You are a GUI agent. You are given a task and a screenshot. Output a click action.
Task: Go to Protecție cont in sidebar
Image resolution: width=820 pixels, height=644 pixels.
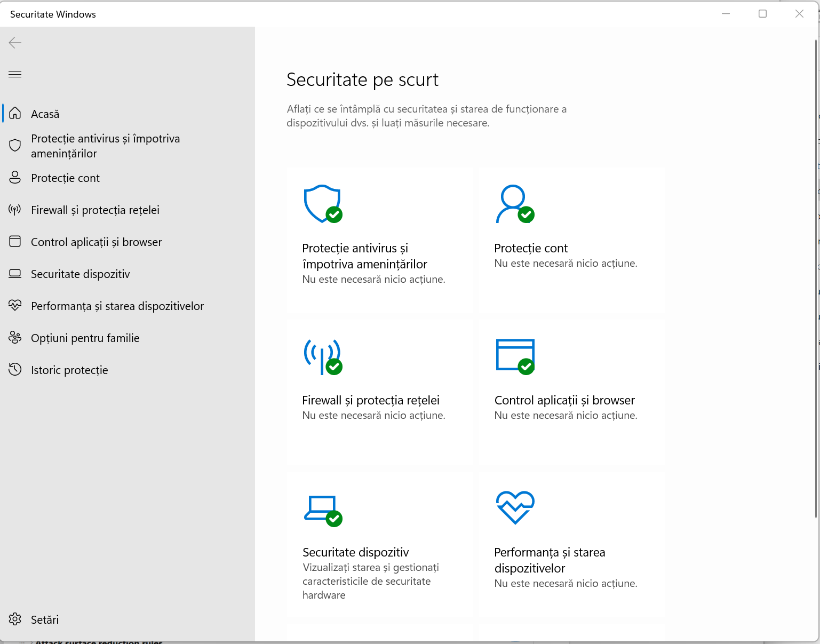[x=65, y=178]
